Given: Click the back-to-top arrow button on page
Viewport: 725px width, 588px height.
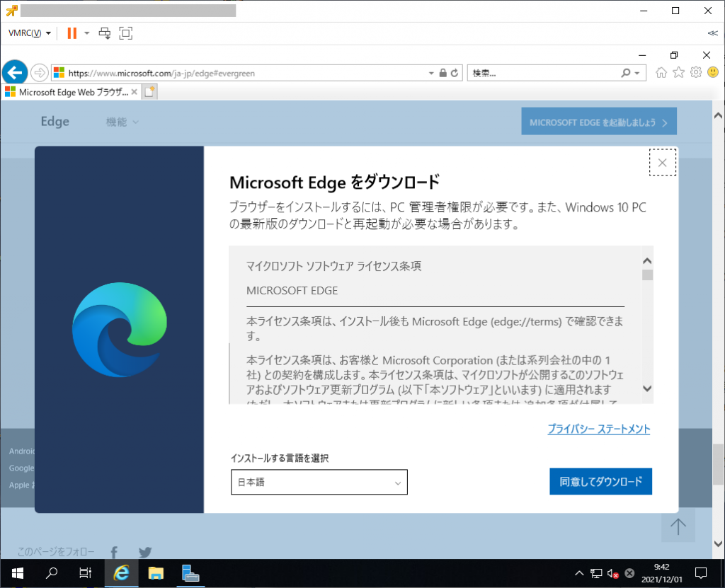Looking at the screenshot, I should (678, 526).
